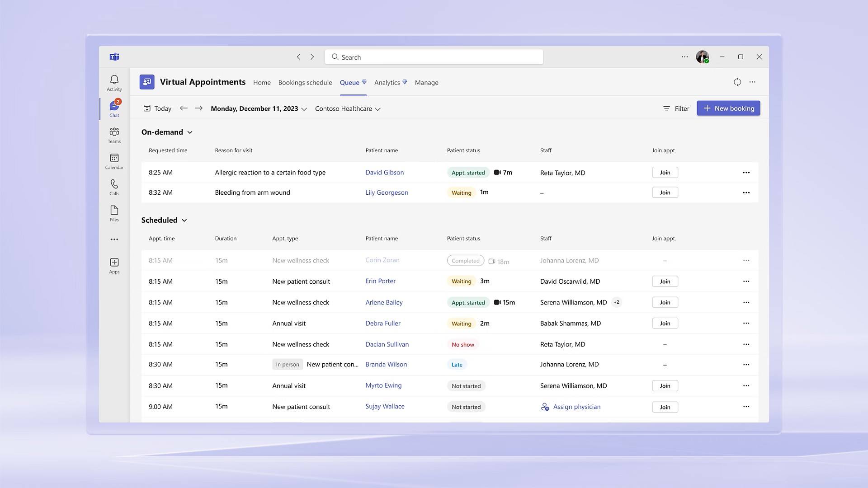Refresh the queue view

coord(737,82)
